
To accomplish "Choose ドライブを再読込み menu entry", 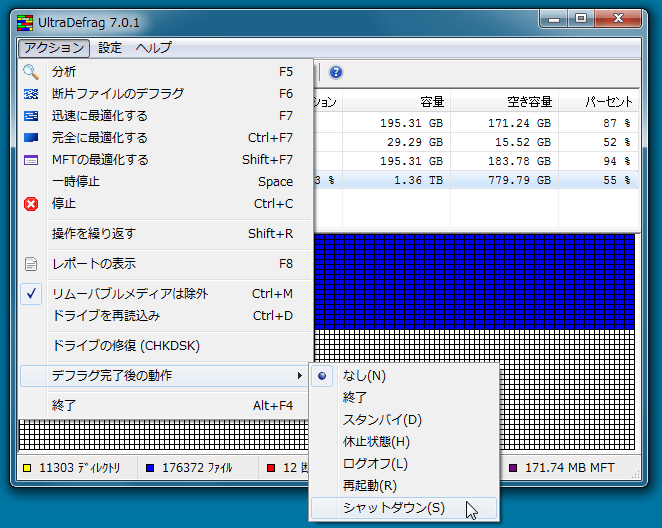I will (166, 316).
